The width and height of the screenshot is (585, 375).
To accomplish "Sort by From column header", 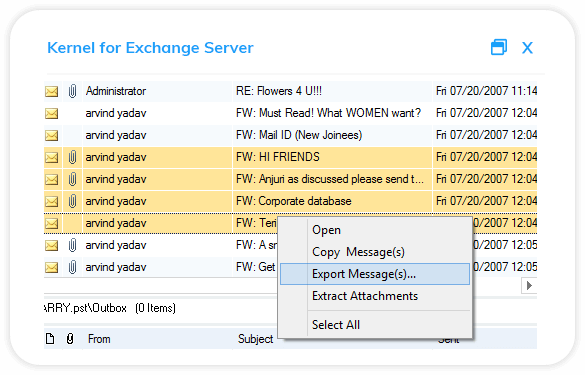I will click(99, 339).
